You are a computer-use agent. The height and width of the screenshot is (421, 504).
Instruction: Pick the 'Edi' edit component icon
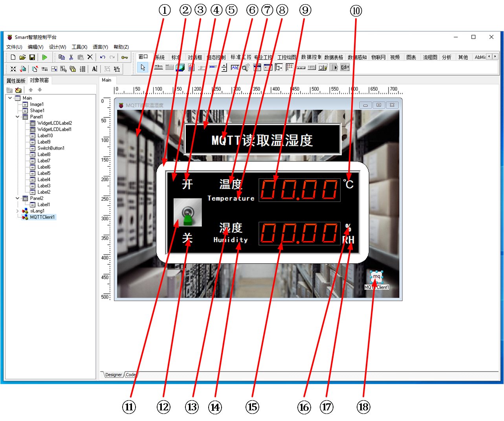(345, 68)
